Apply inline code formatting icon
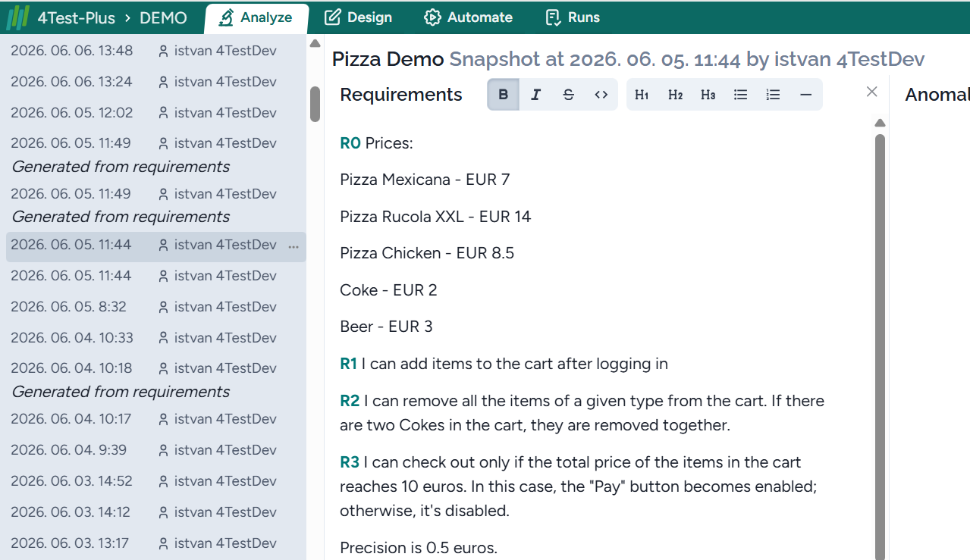 click(x=601, y=95)
